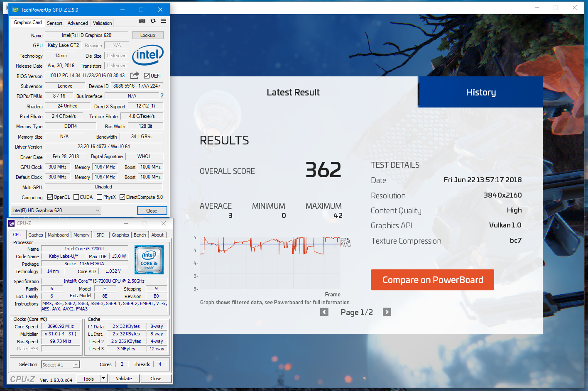The image size is (588, 391).
Task: Go to next results page arrow
Action: (387, 312)
